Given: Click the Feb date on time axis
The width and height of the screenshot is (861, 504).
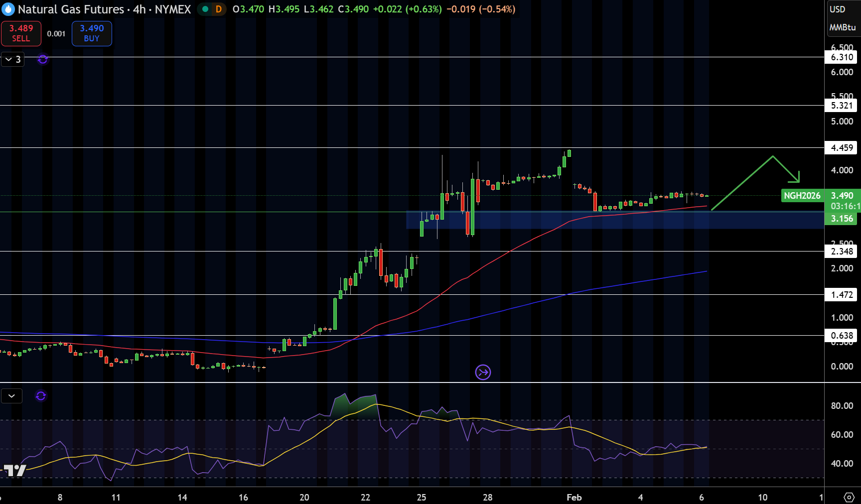Looking at the screenshot, I should (x=574, y=497).
